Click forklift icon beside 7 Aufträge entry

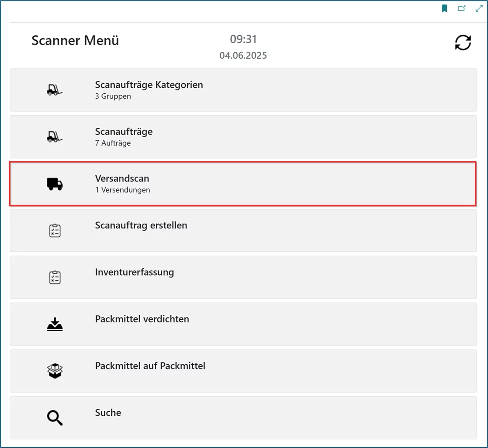click(55, 137)
